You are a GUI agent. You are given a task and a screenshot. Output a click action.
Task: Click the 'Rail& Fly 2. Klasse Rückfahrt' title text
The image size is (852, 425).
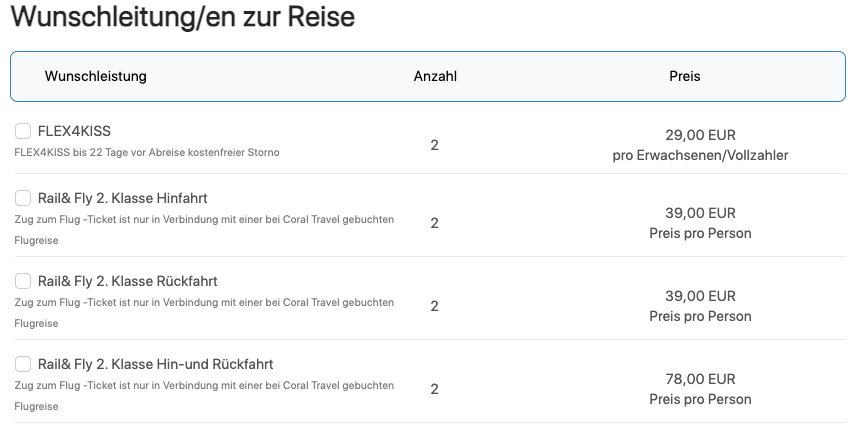(x=127, y=281)
